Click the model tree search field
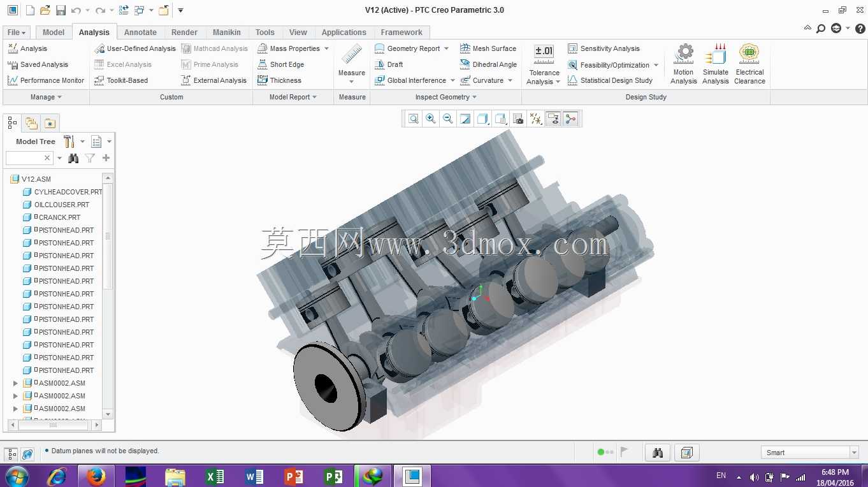This screenshot has height=487, width=868. point(29,158)
